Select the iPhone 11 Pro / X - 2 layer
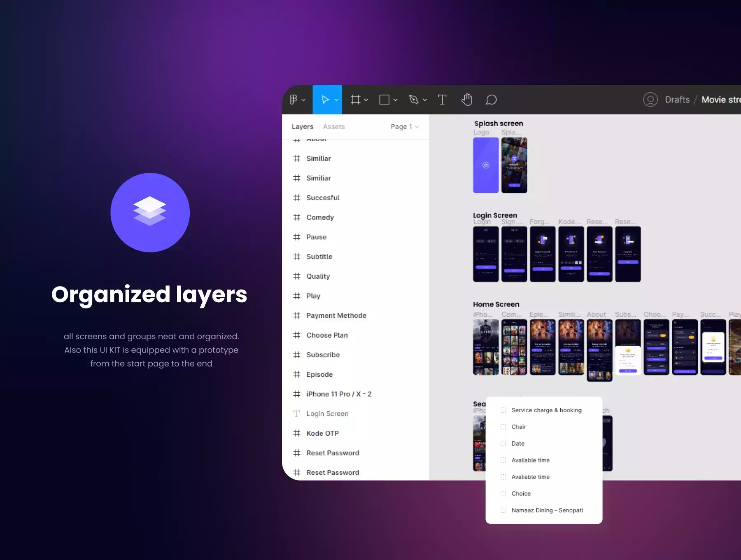Screen dimensions: 741x560 (356, 394)
